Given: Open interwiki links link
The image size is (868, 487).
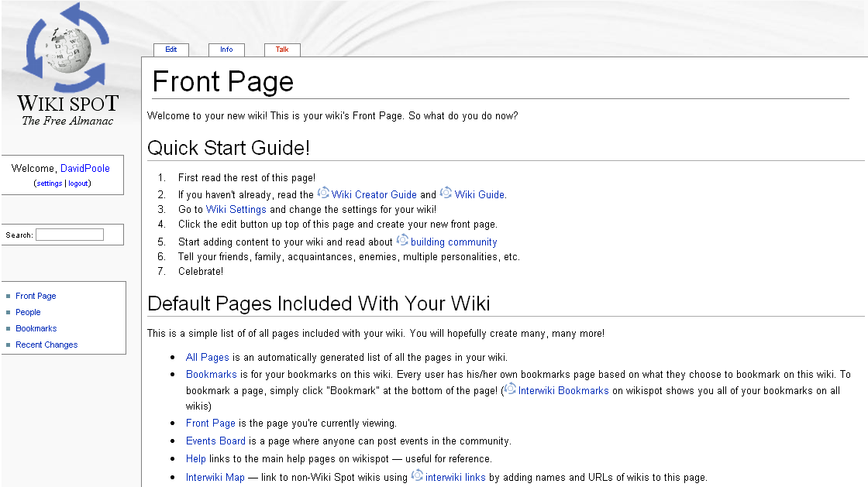Looking at the screenshot, I should coord(455,478).
